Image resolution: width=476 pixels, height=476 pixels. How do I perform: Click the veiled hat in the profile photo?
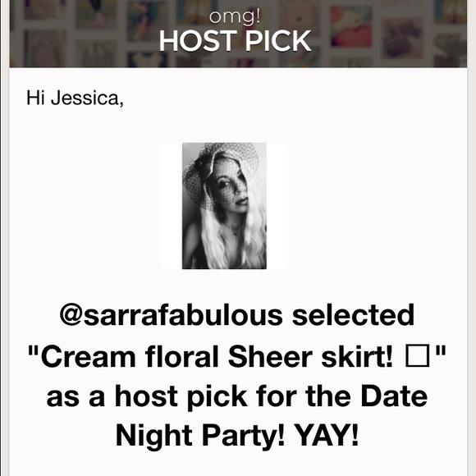click(x=222, y=170)
